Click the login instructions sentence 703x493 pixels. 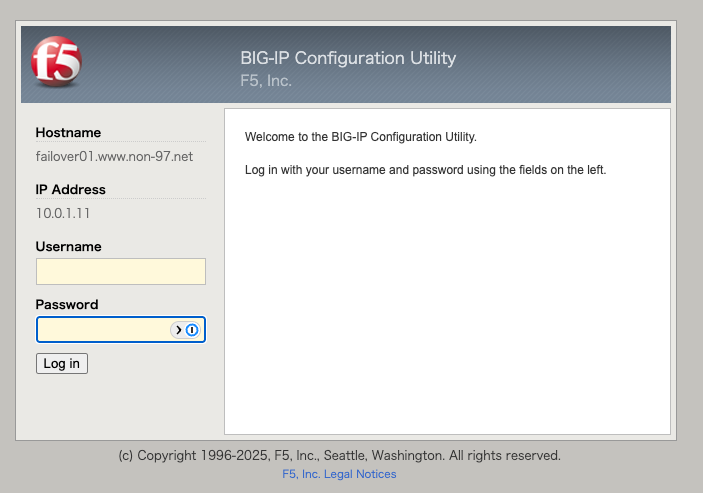425,170
